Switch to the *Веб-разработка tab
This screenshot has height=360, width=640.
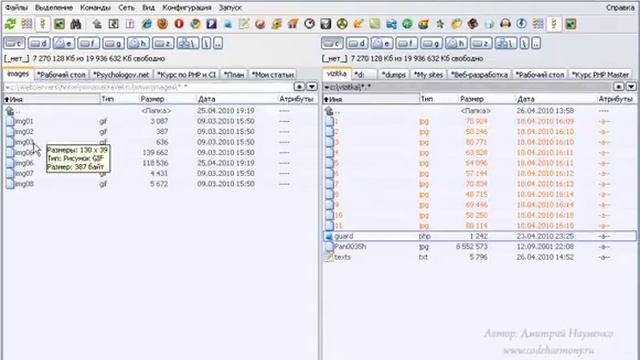coord(479,75)
